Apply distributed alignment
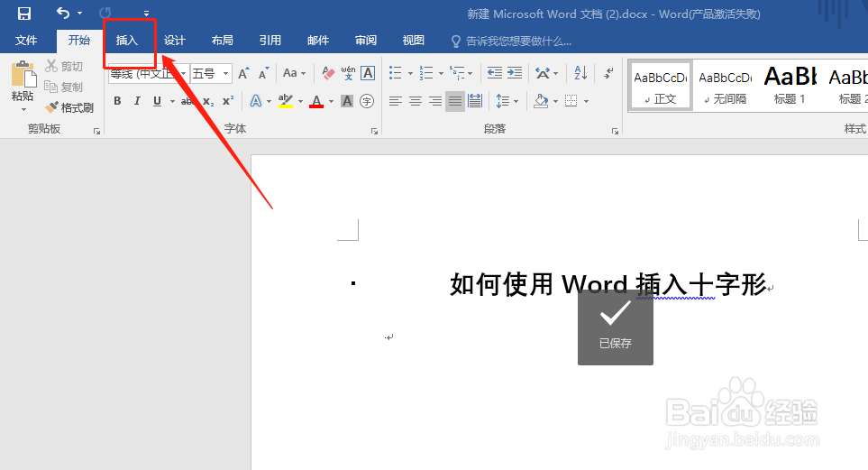The width and height of the screenshot is (868, 470). 475,101
